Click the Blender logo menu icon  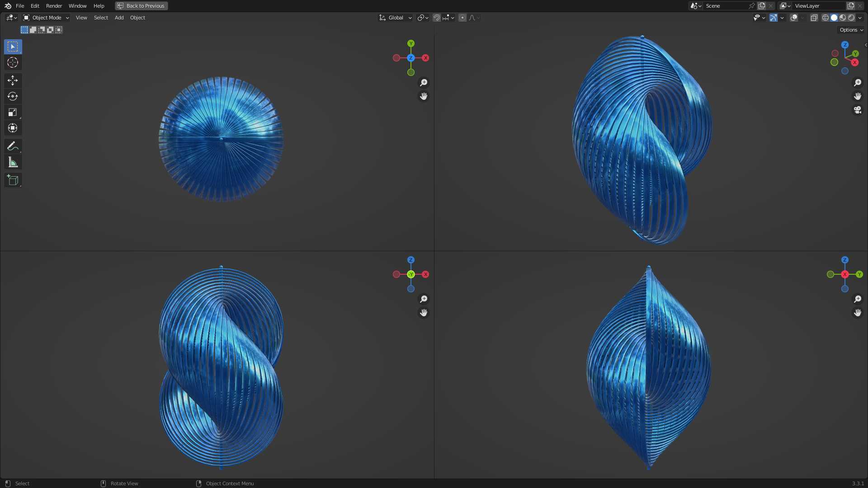8,6
